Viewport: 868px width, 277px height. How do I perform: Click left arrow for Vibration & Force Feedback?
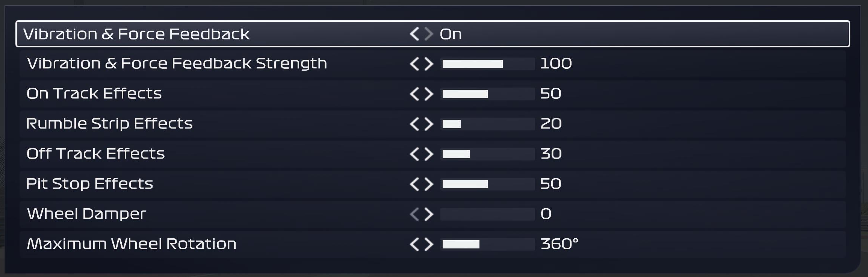(414, 34)
